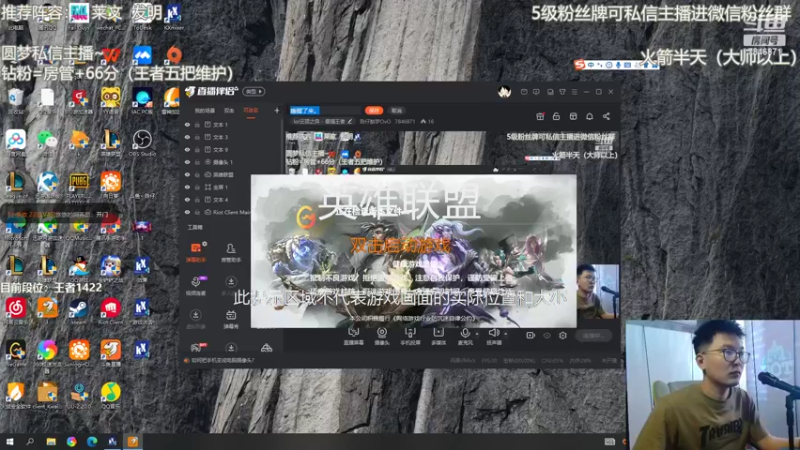Open the notification bell icon
Viewport: 800px width, 450px height.
(x=589, y=116)
